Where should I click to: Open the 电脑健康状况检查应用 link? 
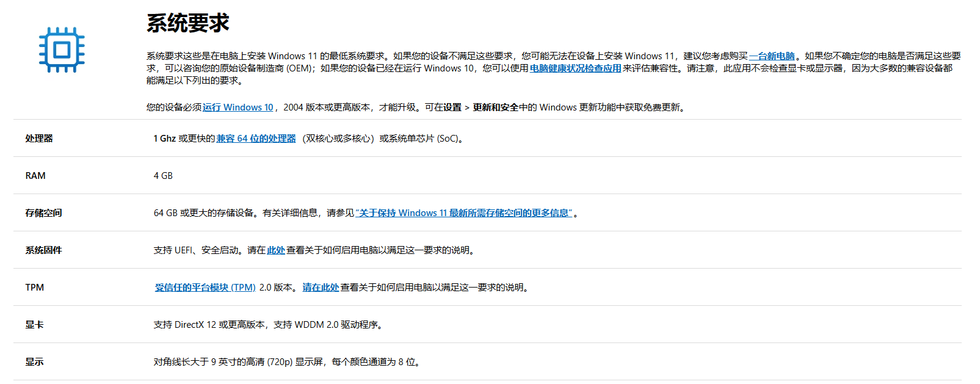[575, 68]
